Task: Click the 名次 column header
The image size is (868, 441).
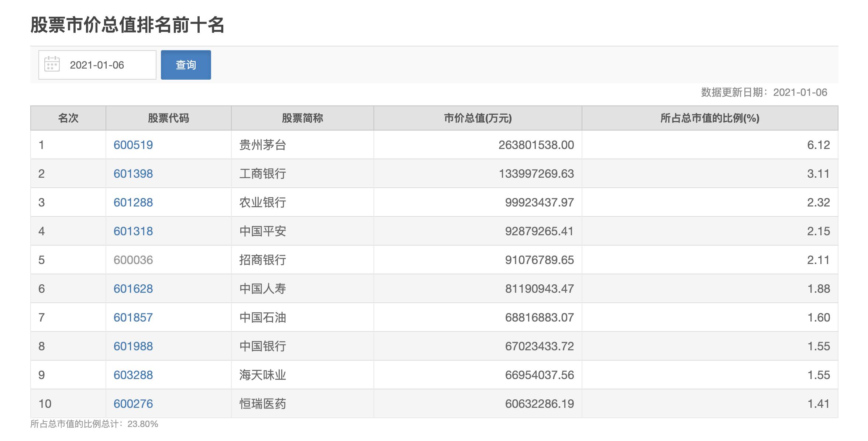Action: click(68, 118)
